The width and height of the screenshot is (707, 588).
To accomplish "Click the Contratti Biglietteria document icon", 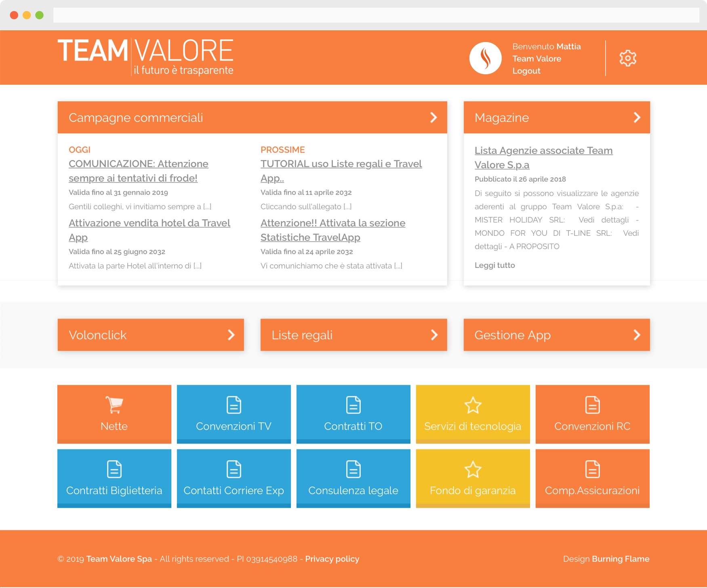I will point(114,469).
